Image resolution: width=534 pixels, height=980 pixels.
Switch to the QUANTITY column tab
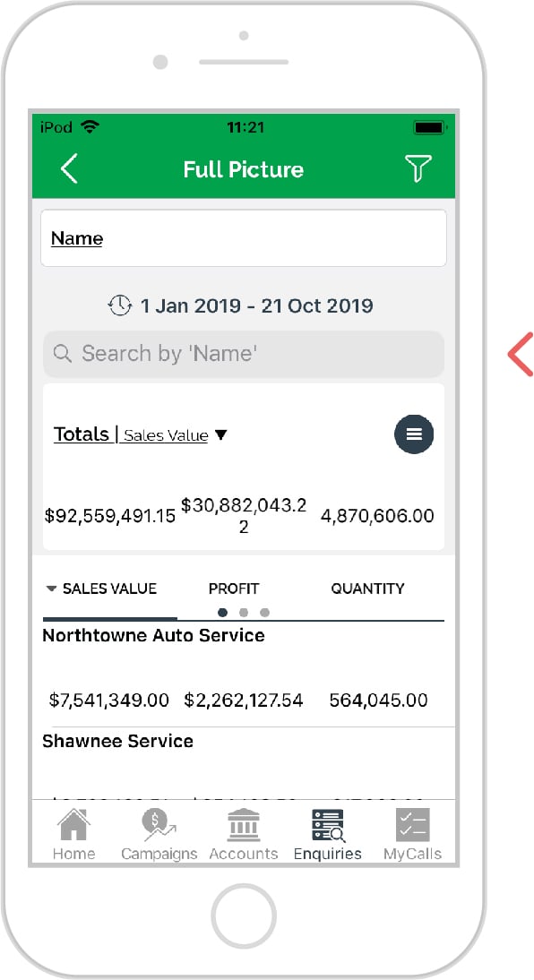coord(367,589)
